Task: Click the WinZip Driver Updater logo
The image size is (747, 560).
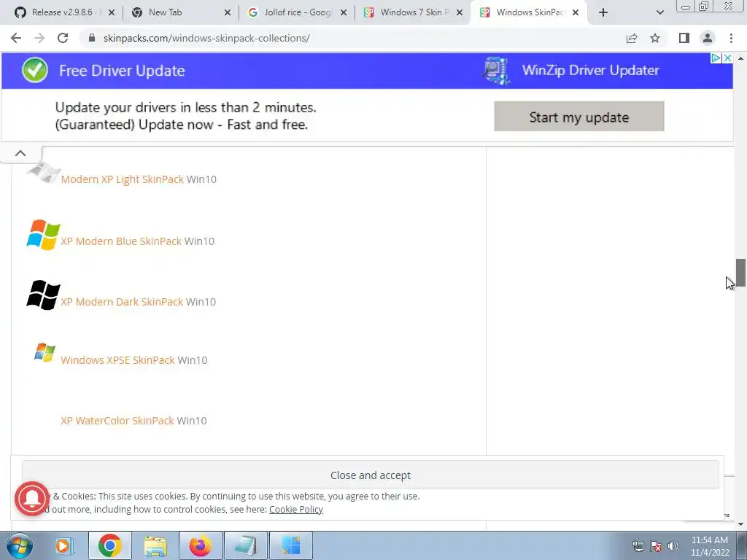Action: (495, 71)
